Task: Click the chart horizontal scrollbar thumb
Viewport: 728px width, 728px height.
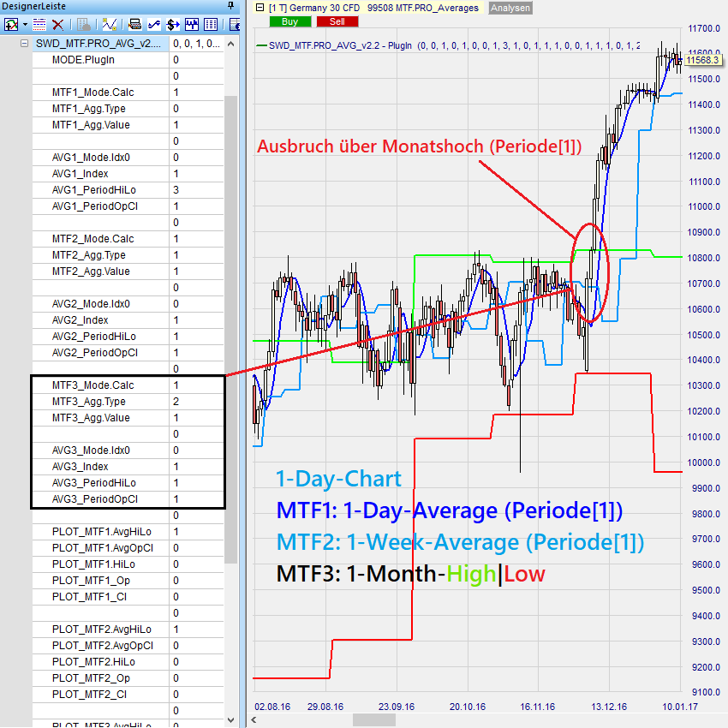Action: coord(374,720)
